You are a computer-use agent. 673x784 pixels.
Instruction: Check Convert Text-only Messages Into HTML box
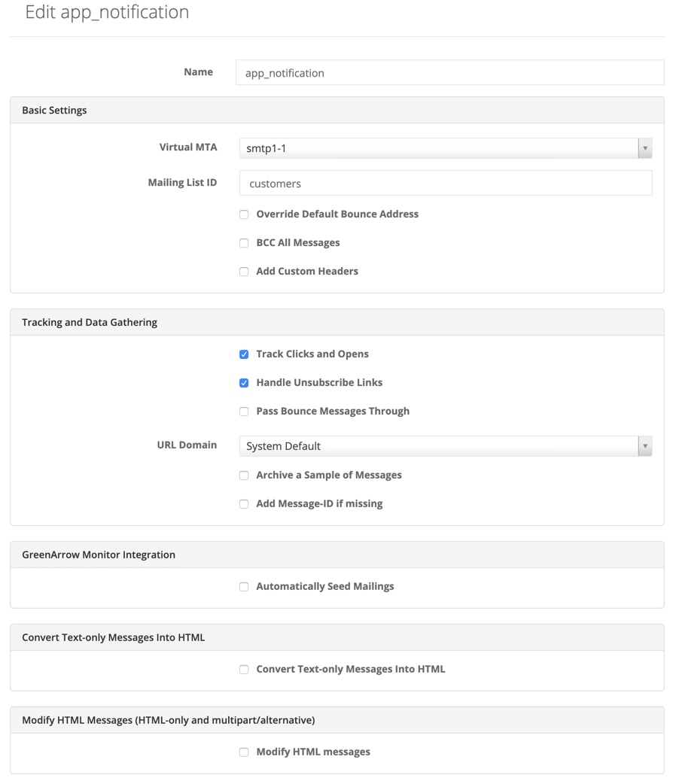pyautogui.click(x=244, y=670)
